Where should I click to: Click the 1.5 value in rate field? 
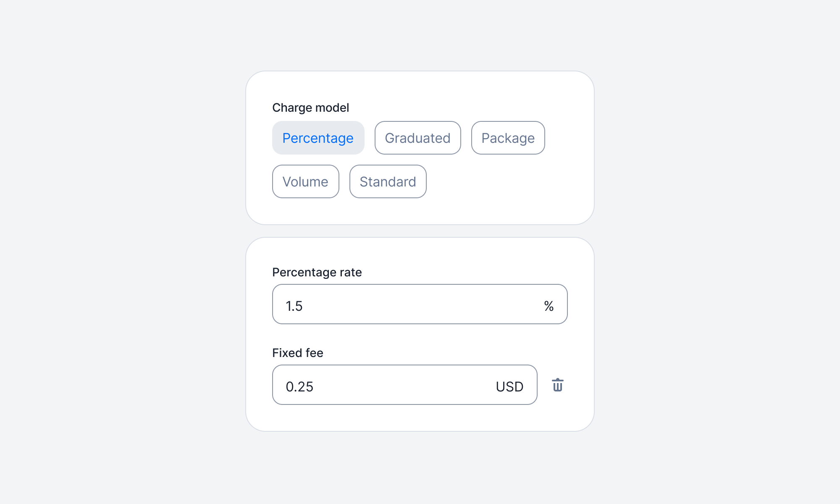coord(294,306)
